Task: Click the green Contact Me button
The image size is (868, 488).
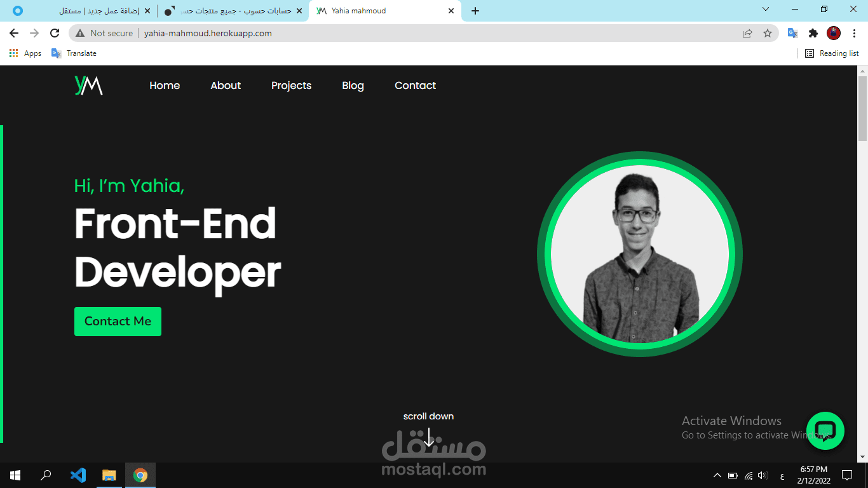Action: click(x=118, y=322)
